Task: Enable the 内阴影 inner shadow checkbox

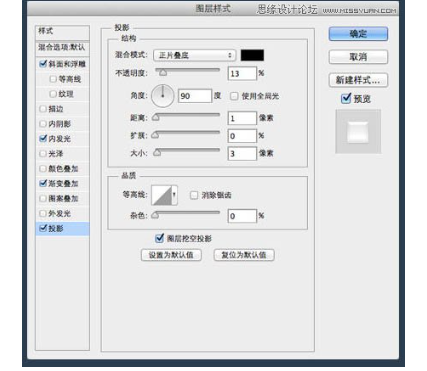Action: coord(43,124)
